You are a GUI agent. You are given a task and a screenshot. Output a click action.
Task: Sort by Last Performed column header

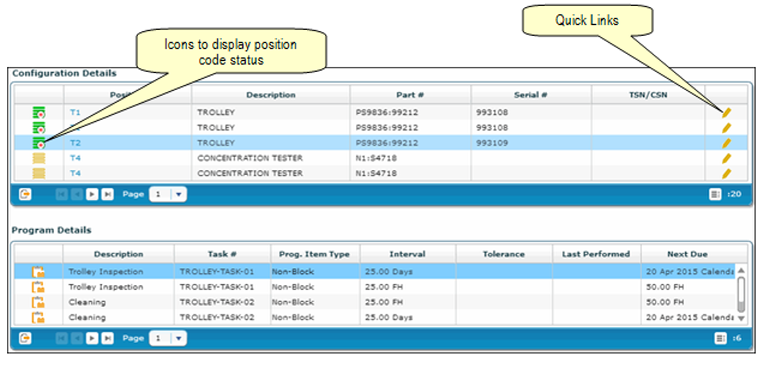596,254
